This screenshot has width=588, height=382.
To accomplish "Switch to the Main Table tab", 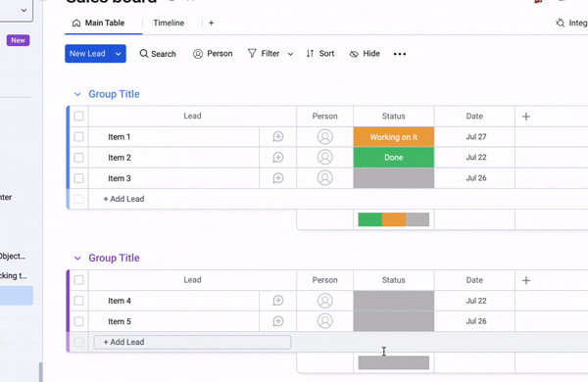I will tap(104, 24).
